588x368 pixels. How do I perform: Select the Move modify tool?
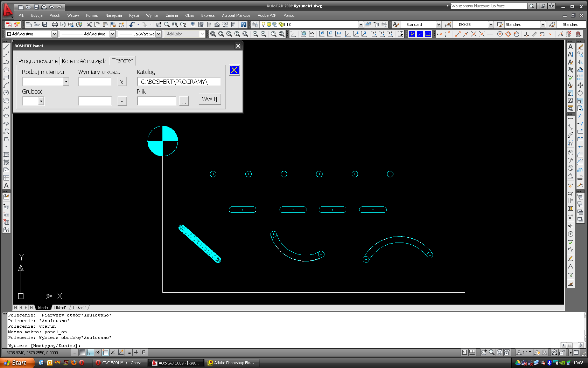point(580,85)
